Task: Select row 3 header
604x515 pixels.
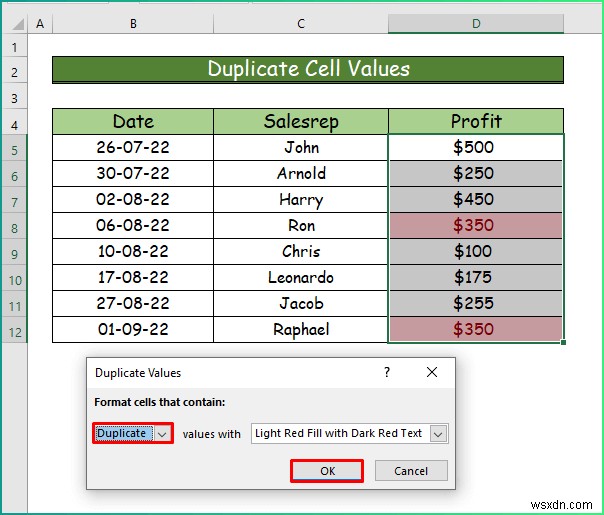Action: pyautogui.click(x=14, y=98)
